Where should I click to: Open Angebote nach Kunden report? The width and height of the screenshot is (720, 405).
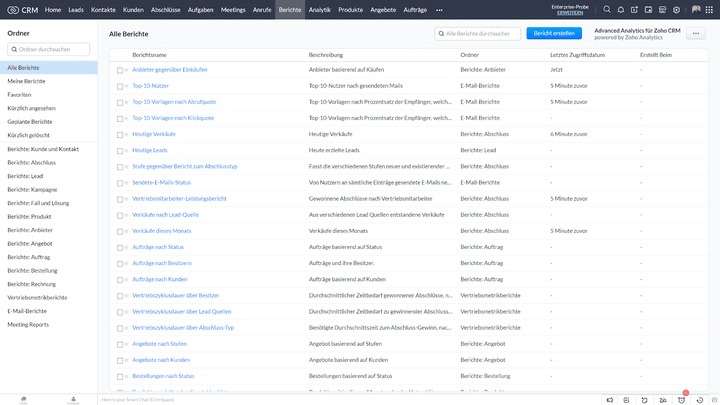click(x=161, y=360)
